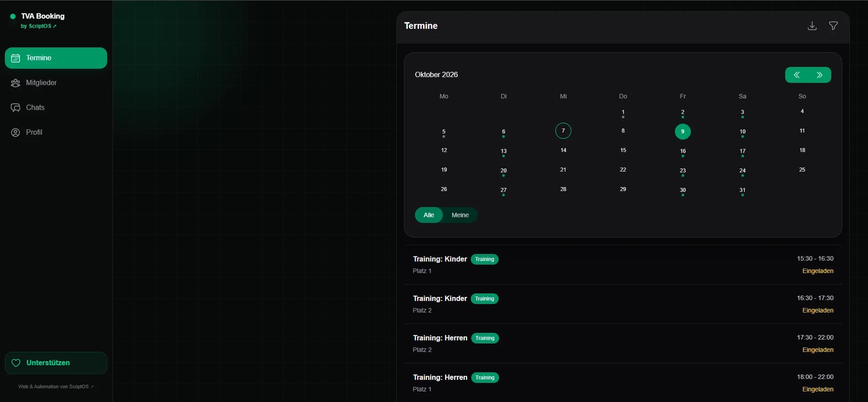Open Training: Herren appointment at 18:00 - 22:00

623,383
